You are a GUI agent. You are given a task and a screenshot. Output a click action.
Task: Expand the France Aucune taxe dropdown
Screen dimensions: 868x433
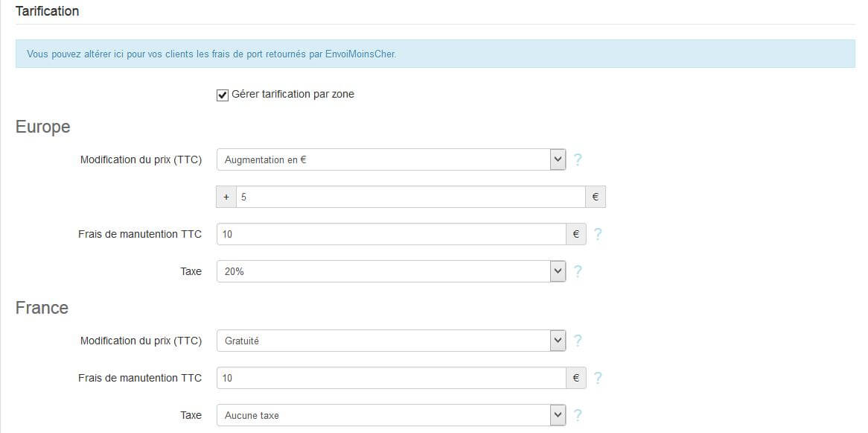[391, 414]
